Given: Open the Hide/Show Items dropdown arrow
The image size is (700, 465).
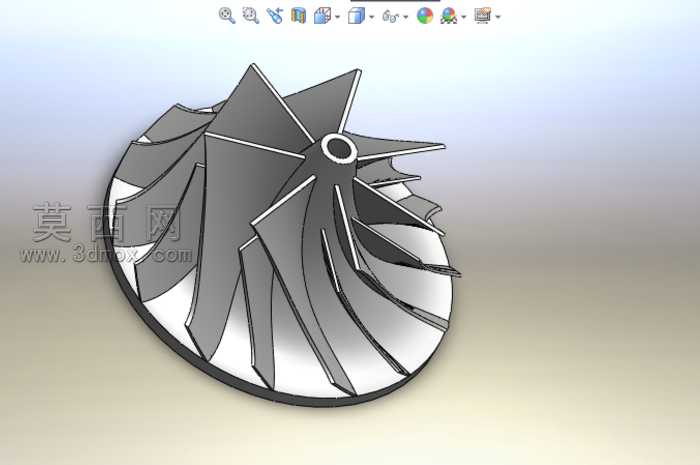Looking at the screenshot, I should (405, 17).
